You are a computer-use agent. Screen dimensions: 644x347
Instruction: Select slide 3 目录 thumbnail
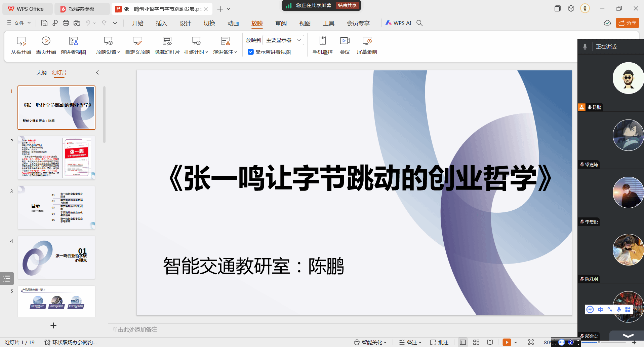(x=56, y=208)
